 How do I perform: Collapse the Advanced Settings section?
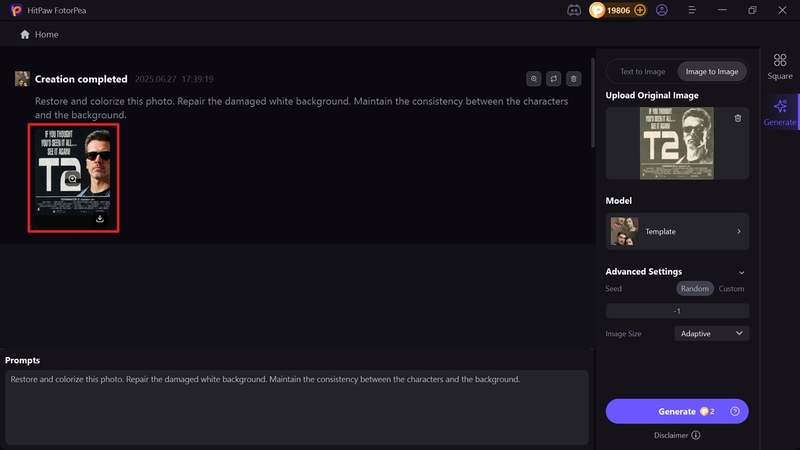pos(741,272)
